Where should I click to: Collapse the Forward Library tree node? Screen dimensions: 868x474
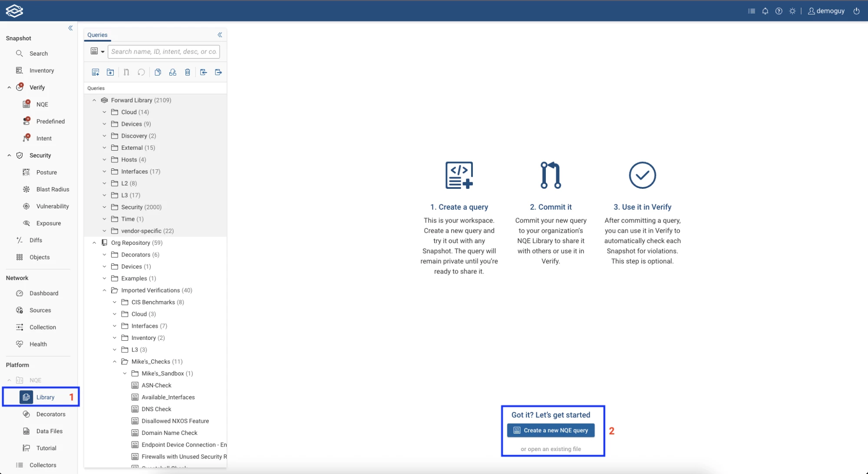(94, 100)
